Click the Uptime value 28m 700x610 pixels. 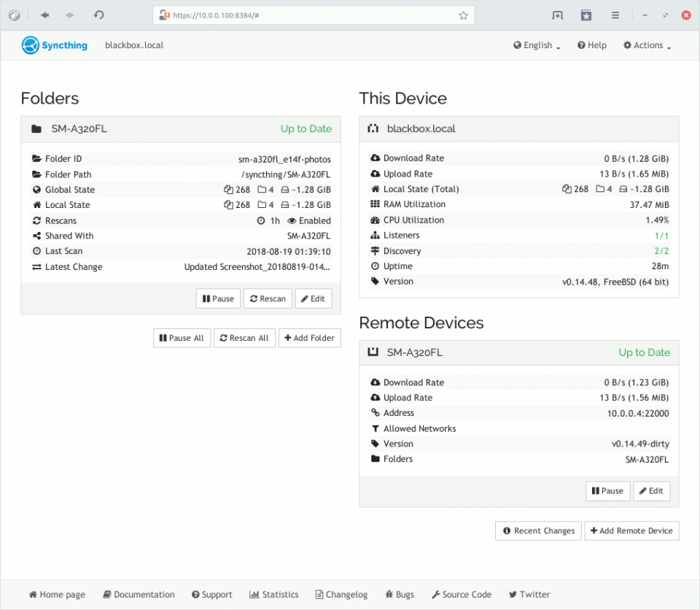661,266
